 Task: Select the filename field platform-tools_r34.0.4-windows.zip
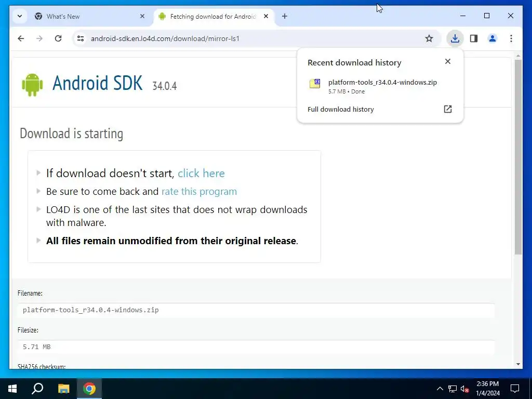point(256,310)
